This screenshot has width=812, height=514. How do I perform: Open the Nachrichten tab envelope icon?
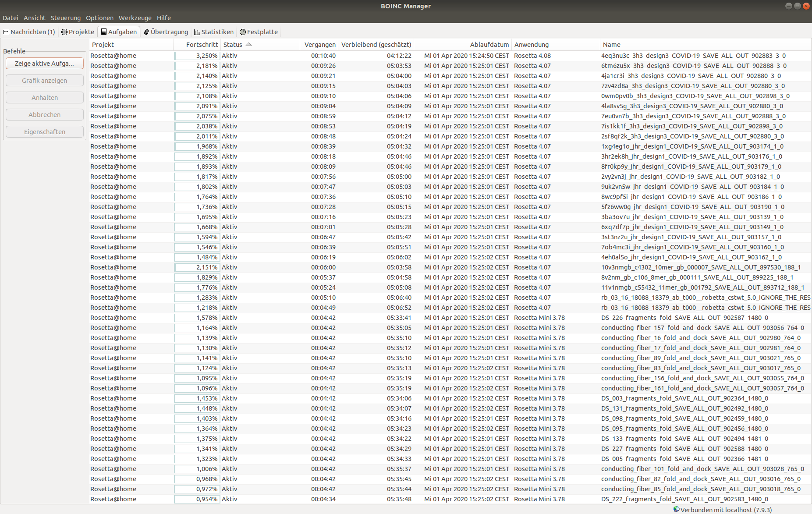click(6, 32)
